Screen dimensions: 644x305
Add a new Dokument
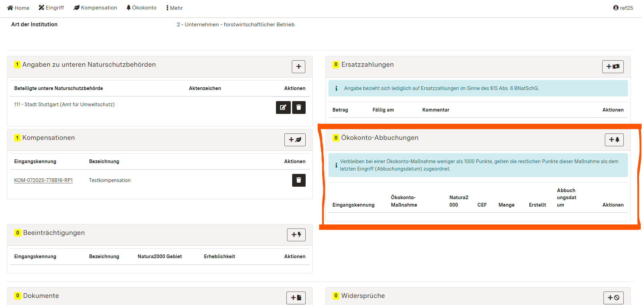296,298
